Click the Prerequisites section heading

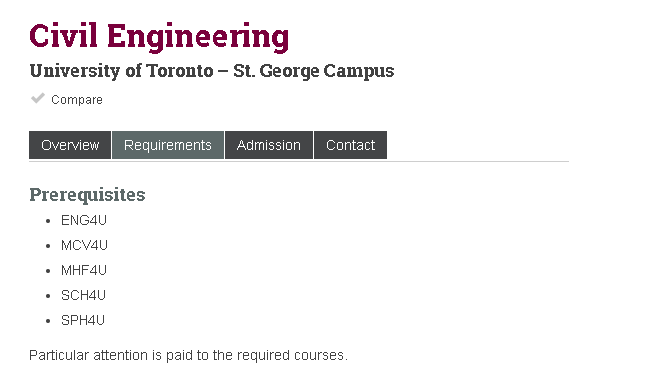click(x=87, y=195)
